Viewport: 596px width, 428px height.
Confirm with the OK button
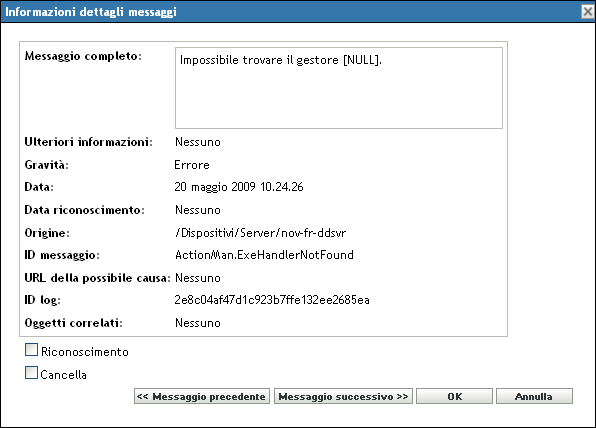(454, 396)
